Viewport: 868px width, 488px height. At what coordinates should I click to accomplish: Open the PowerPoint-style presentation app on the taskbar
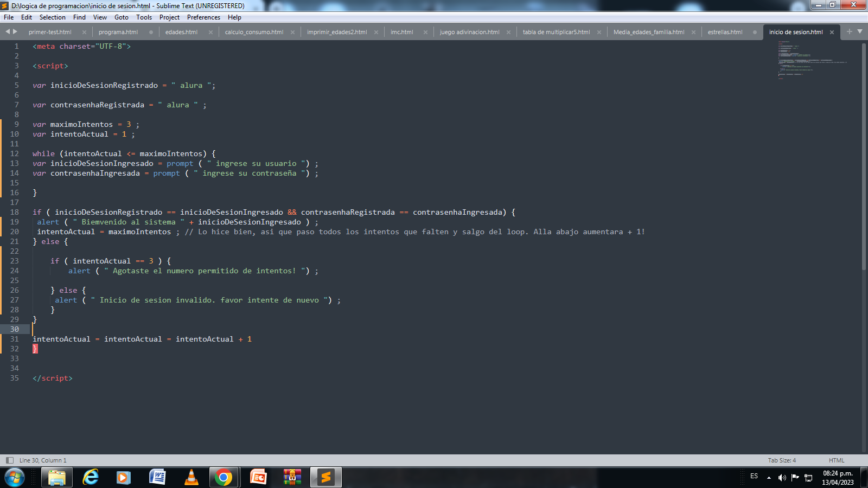[258, 478]
